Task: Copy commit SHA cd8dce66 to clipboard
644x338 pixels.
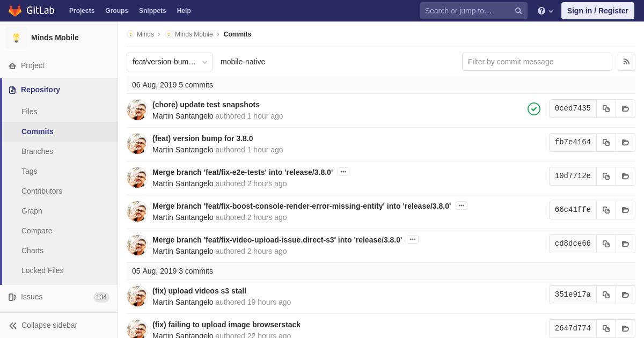Action: (x=606, y=244)
